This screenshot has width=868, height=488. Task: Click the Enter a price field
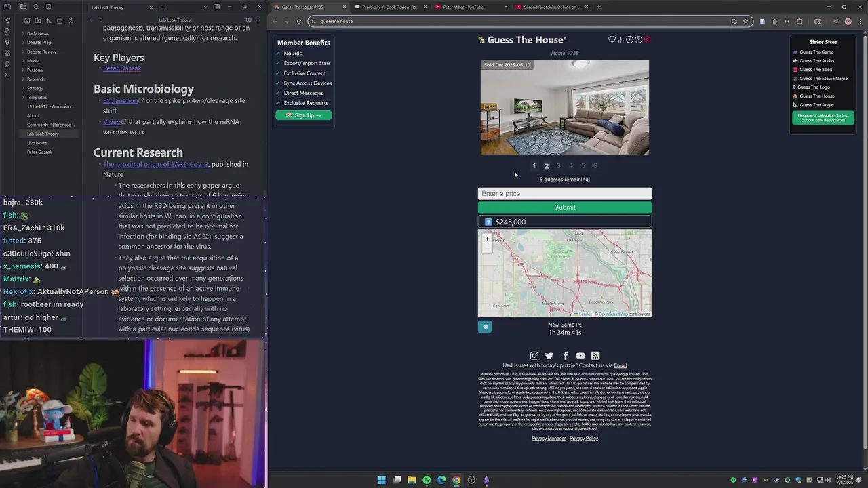564,194
